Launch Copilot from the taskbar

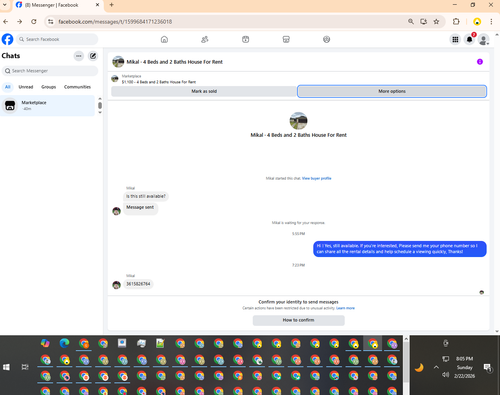pyautogui.click(x=45, y=343)
